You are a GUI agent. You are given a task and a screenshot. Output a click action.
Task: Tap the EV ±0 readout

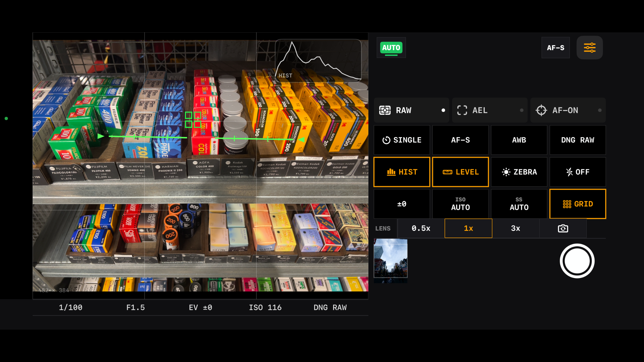[x=200, y=307]
